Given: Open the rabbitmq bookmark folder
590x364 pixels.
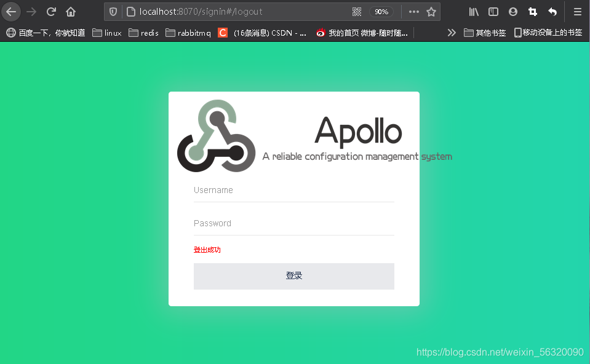Looking at the screenshot, I should pyautogui.click(x=188, y=33).
